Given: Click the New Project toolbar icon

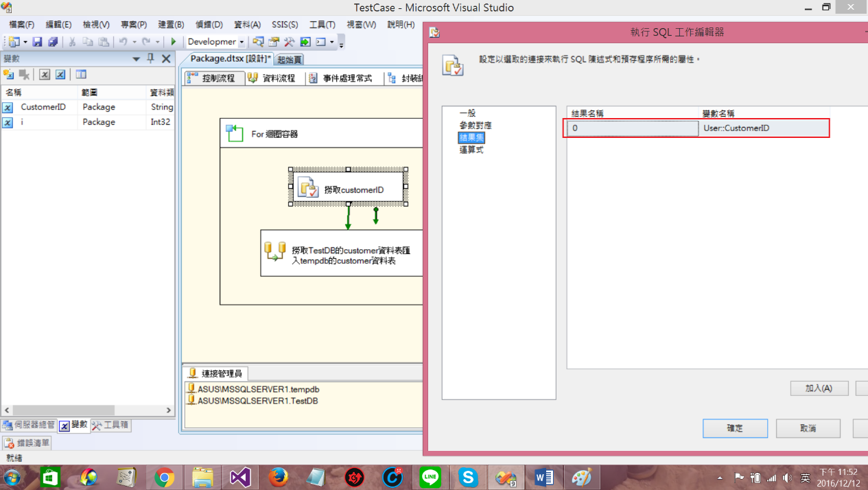Looking at the screenshot, I should pyautogui.click(x=14, y=42).
